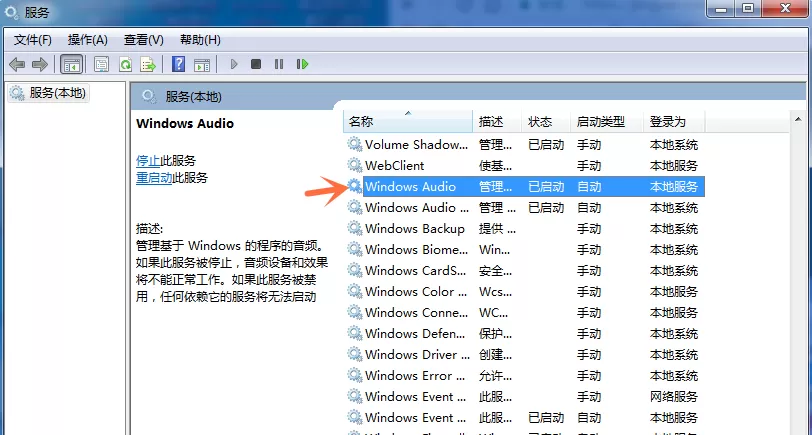Click 创建... description of Windows Driver

[495, 354]
